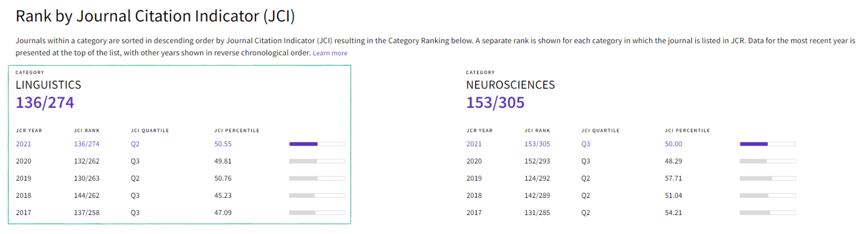
Task: Click the 50.55 percentile link
Action: (223, 144)
